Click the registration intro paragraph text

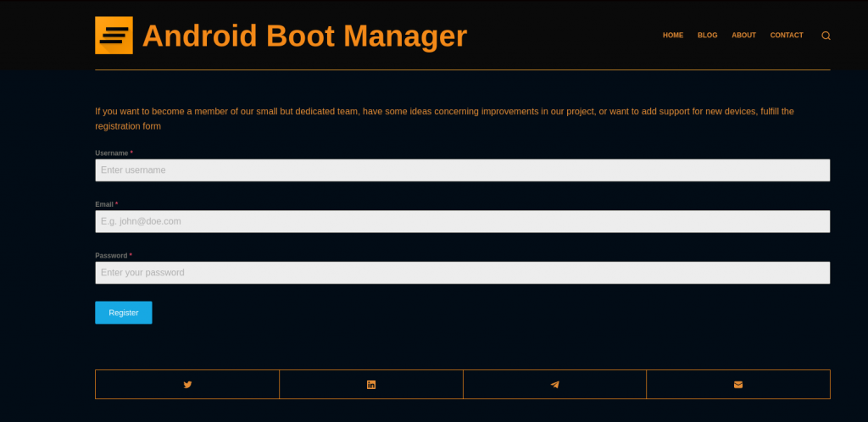[x=444, y=119]
